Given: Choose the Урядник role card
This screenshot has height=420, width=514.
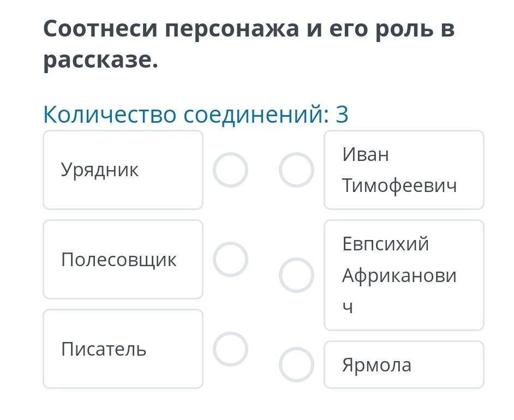Looking at the screenshot, I should tap(123, 170).
